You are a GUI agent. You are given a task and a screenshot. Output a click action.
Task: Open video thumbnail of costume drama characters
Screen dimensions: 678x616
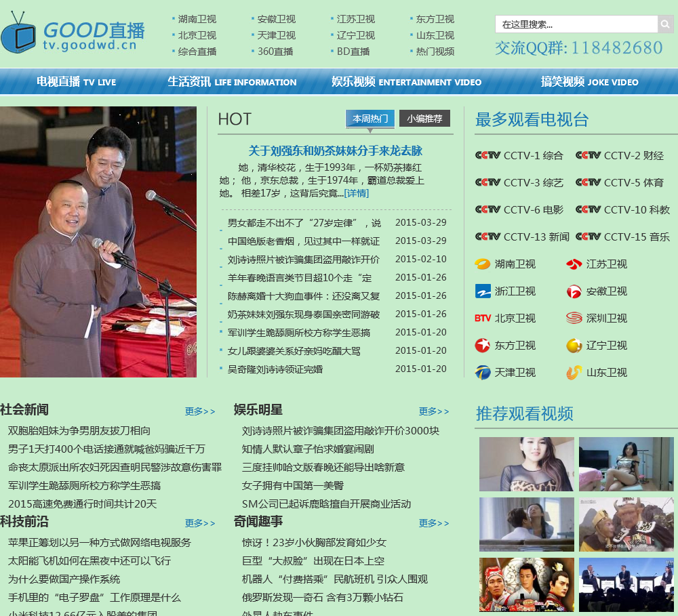click(527, 584)
